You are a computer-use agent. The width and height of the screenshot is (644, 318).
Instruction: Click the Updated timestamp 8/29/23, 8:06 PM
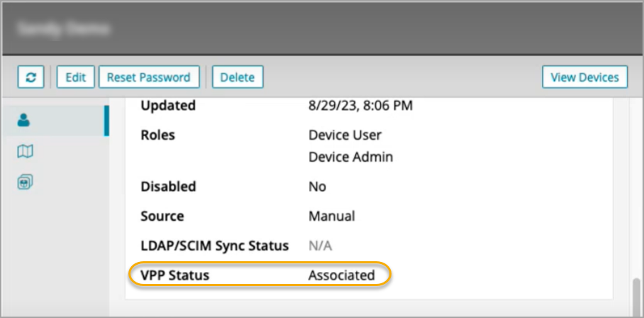click(360, 106)
